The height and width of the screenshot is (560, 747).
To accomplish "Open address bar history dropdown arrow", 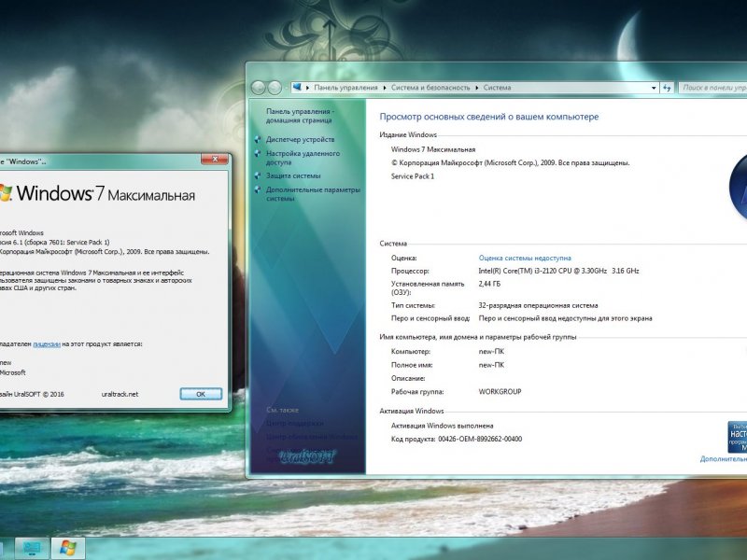I will [x=654, y=88].
